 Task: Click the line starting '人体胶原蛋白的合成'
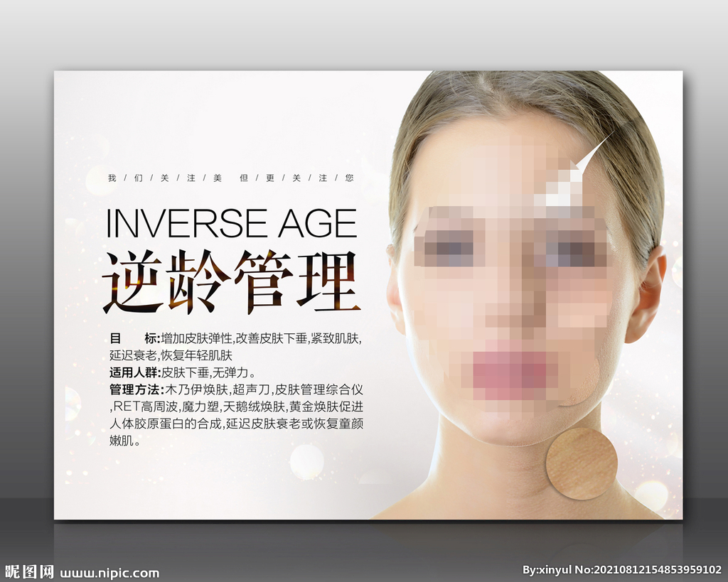(236, 424)
